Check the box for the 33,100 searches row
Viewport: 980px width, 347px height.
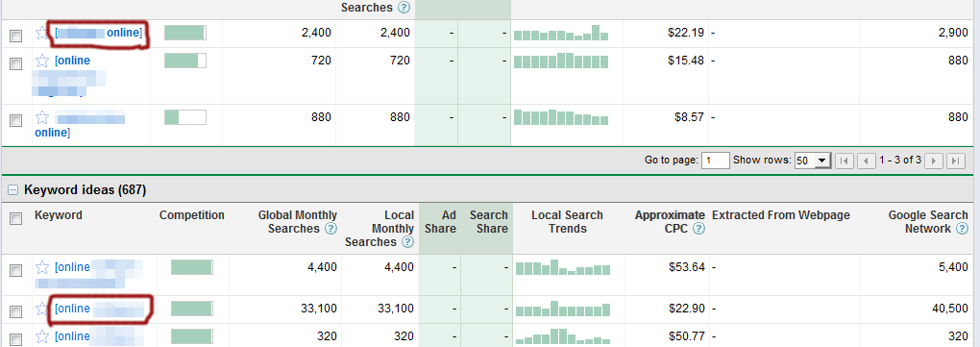(x=15, y=311)
